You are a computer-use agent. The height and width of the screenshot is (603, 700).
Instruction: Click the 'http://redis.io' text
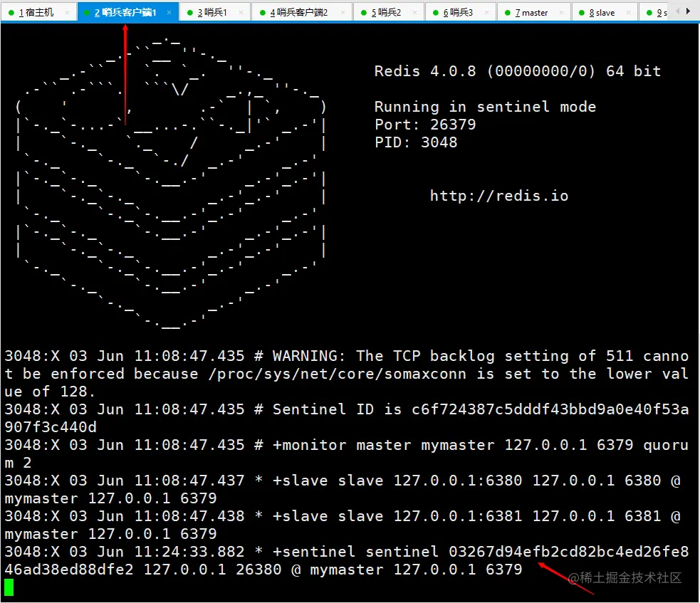499,196
